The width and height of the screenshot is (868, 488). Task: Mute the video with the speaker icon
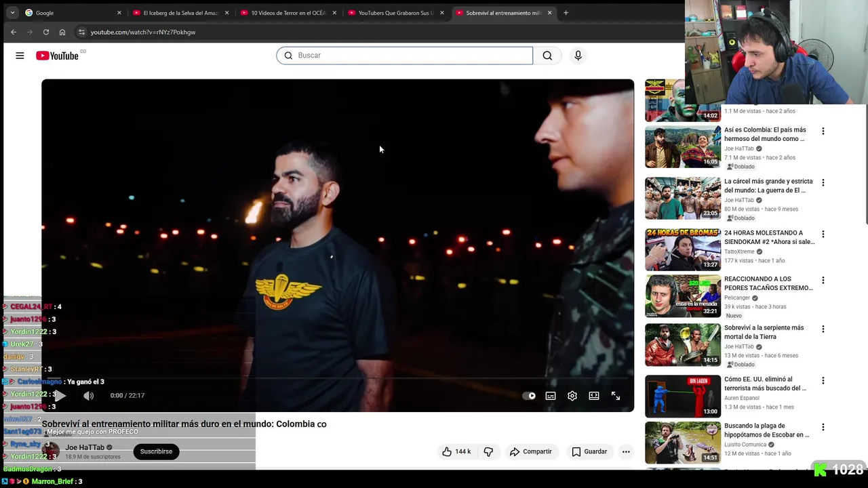pyautogui.click(x=89, y=396)
